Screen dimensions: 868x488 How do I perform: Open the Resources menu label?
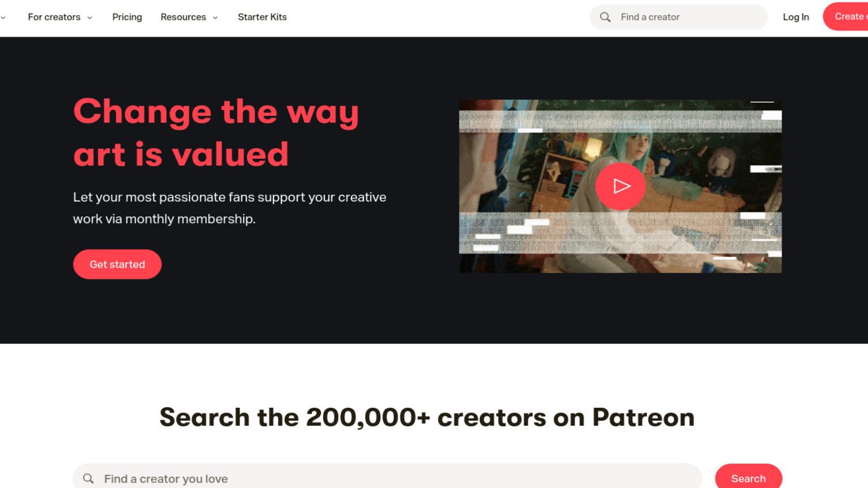[x=183, y=17]
